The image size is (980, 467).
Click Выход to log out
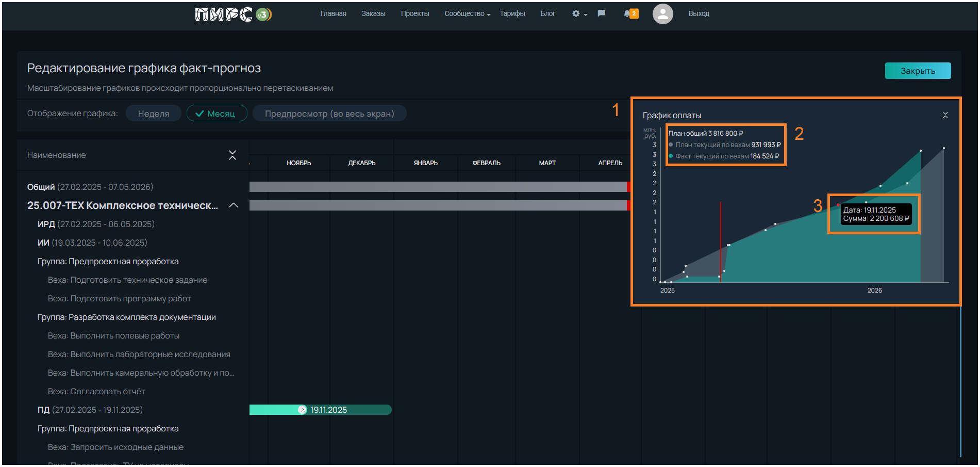pyautogui.click(x=699, y=13)
